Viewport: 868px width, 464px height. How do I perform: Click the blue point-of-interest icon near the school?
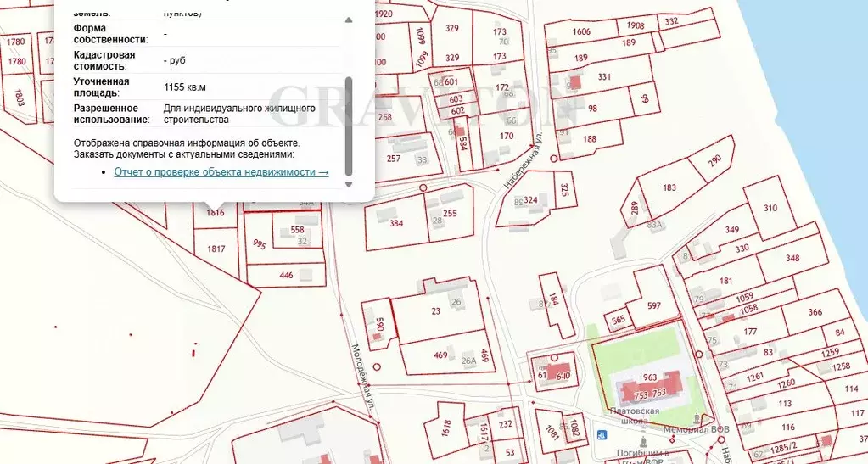(x=602, y=435)
